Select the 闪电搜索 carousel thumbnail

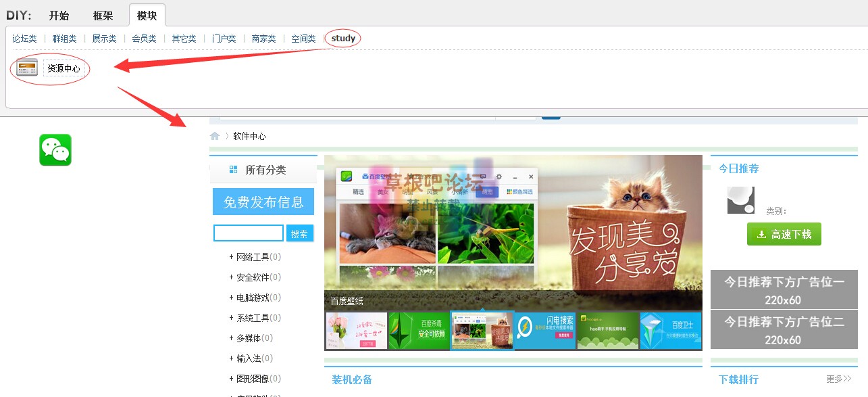544,330
